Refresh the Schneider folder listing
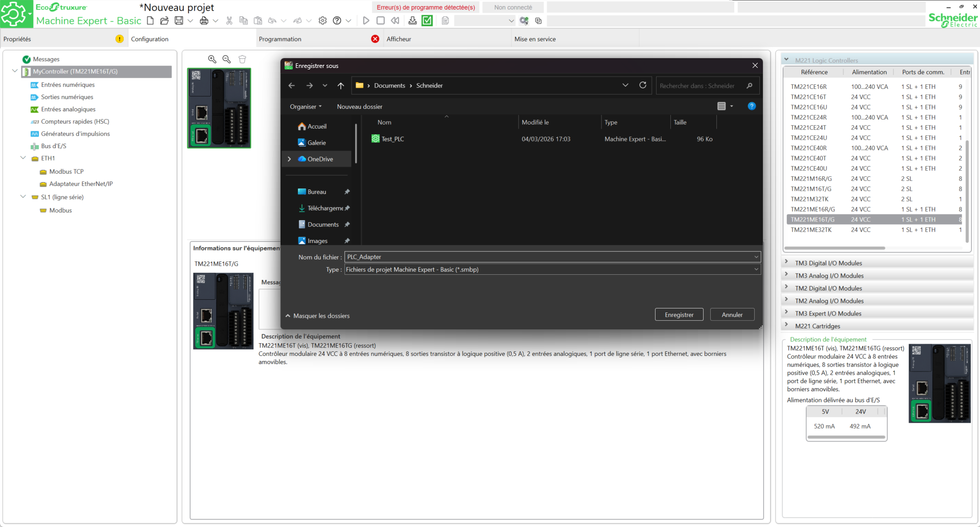Image resolution: width=980 pixels, height=527 pixels. coord(643,85)
